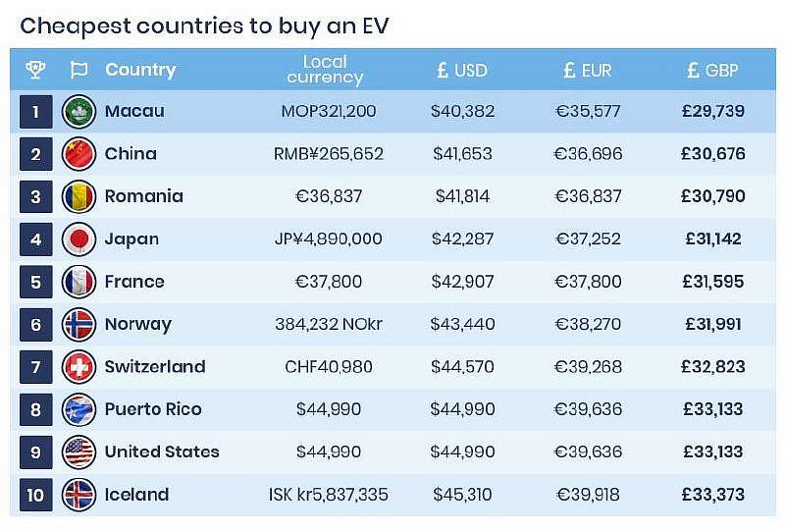Click the Norway flag icon
The height and width of the screenshot is (532, 785).
pyautogui.click(x=78, y=324)
